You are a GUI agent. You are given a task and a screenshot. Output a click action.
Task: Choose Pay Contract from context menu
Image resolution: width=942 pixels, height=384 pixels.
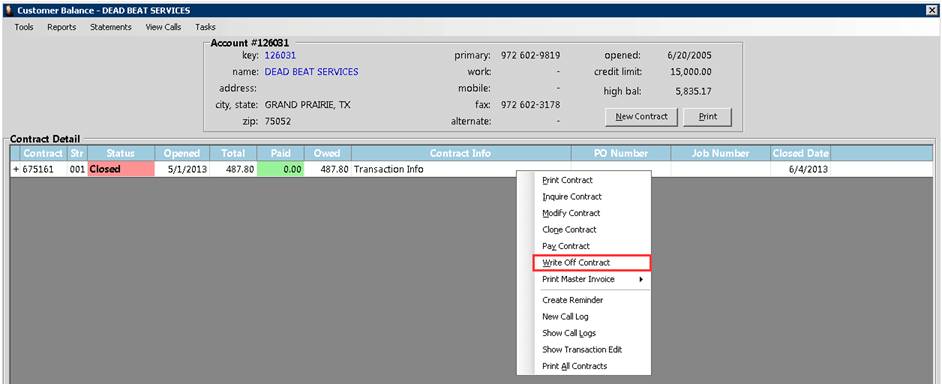point(566,246)
